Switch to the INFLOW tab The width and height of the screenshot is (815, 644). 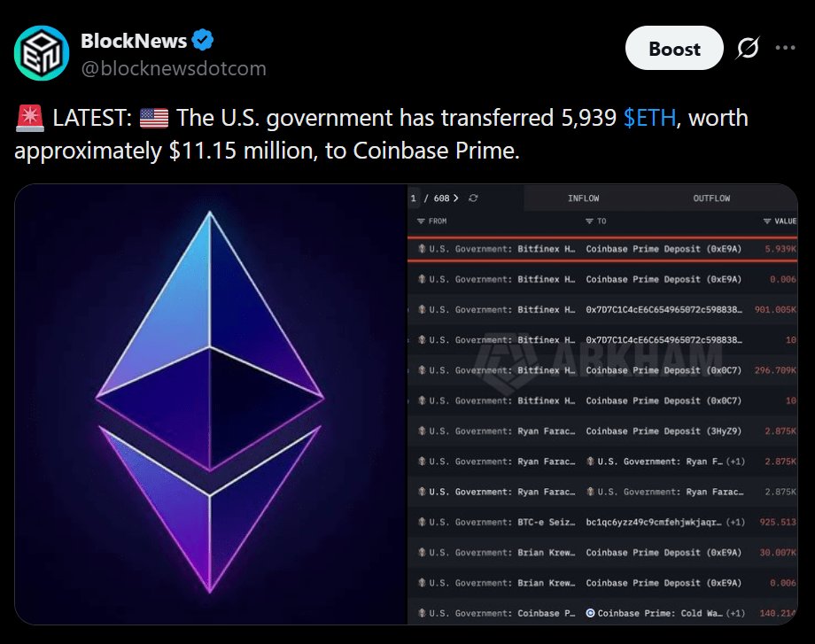pyautogui.click(x=583, y=198)
